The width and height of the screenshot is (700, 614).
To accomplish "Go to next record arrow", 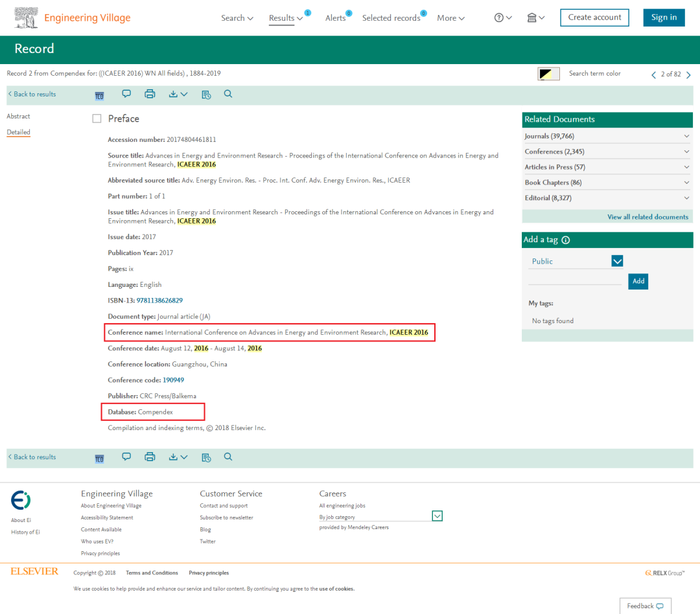I will (x=688, y=74).
